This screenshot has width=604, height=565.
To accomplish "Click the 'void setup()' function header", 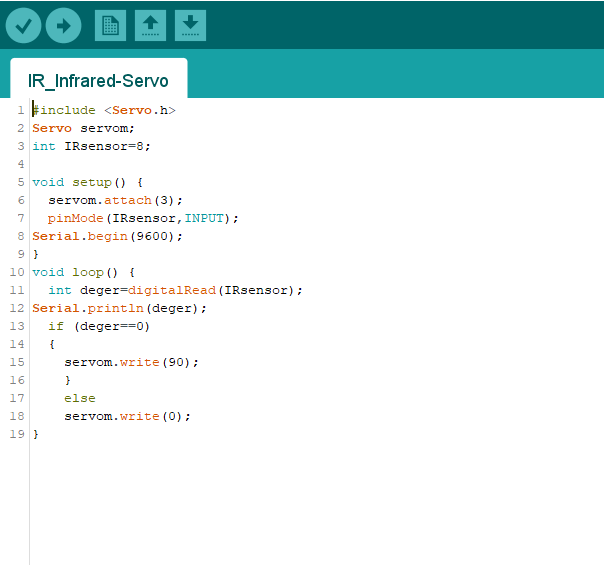I will (88, 182).
